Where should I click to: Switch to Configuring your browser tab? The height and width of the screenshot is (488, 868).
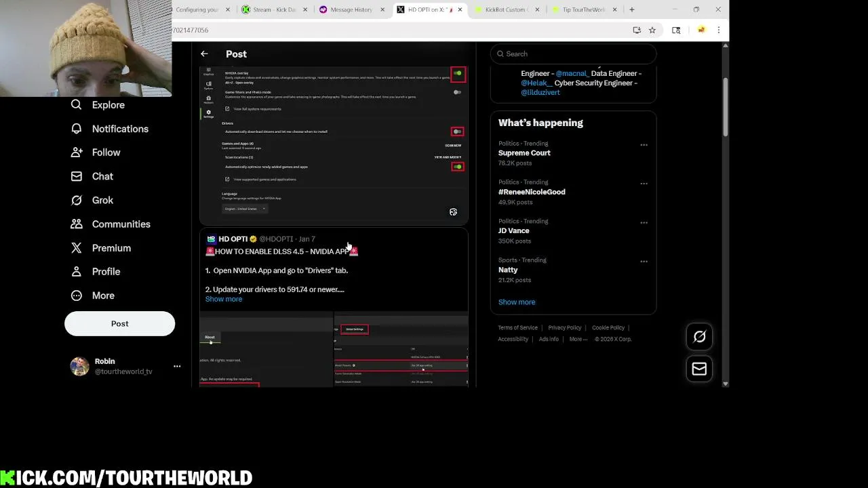click(x=201, y=9)
